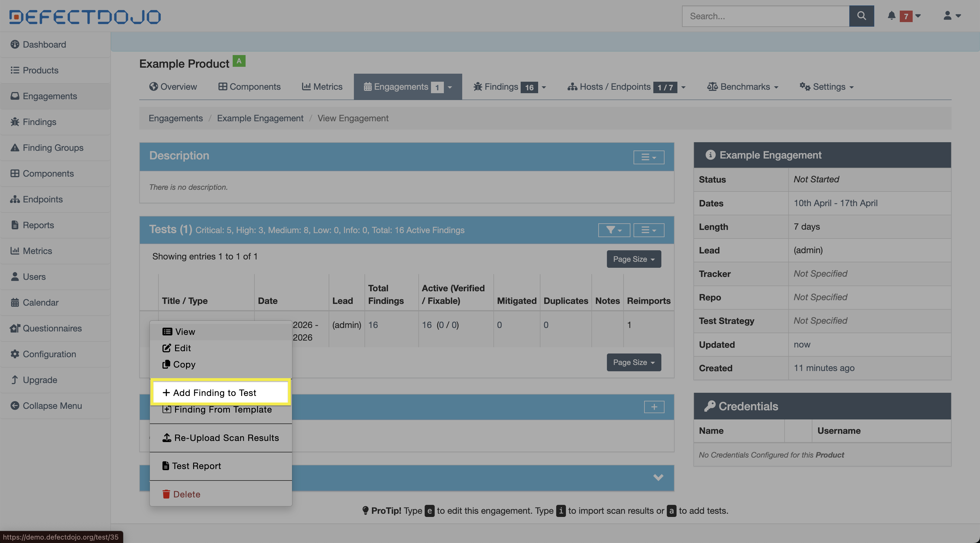This screenshot has width=980, height=543.
Task: Switch to the Overview tab
Action: click(x=173, y=87)
